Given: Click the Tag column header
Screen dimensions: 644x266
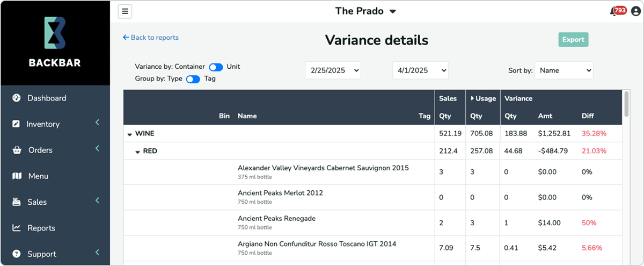Looking at the screenshot, I should 425,116.
